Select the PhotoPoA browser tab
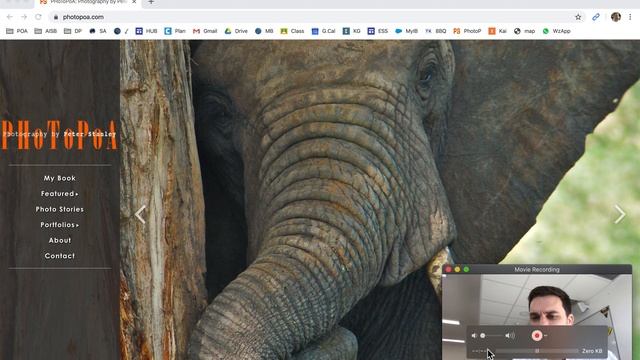This screenshot has width=640, height=360. click(88, 2)
